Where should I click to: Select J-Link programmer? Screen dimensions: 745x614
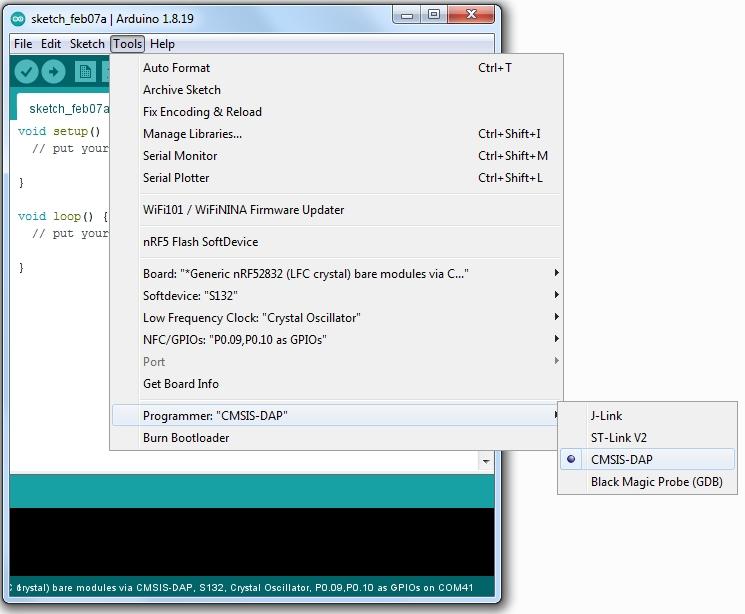(647, 416)
